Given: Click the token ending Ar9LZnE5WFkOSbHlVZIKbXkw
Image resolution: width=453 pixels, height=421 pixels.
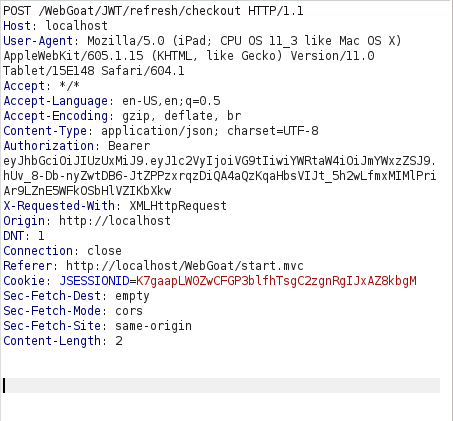Looking at the screenshot, I should tap(87, 191).
